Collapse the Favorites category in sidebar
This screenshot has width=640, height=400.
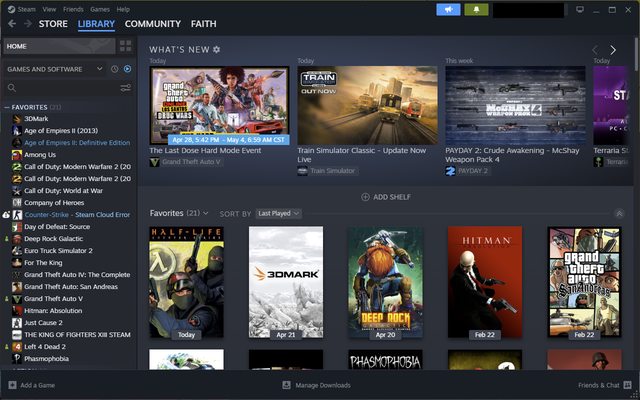8,106
